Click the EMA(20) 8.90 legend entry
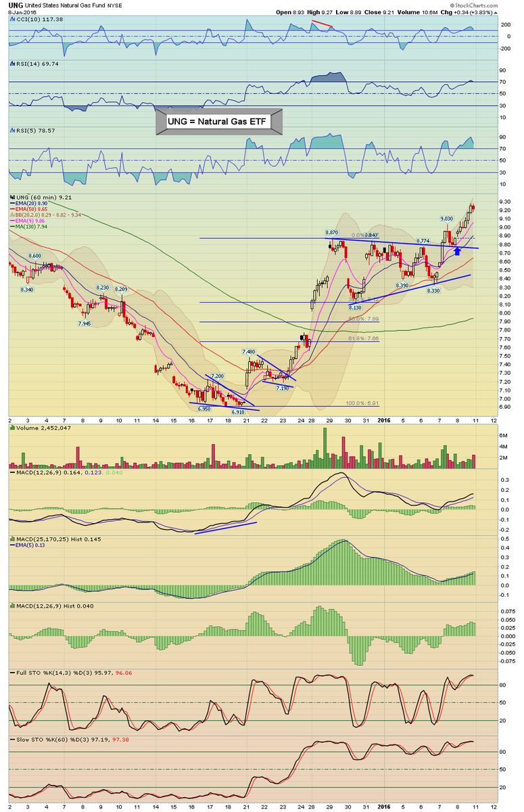 28,204
